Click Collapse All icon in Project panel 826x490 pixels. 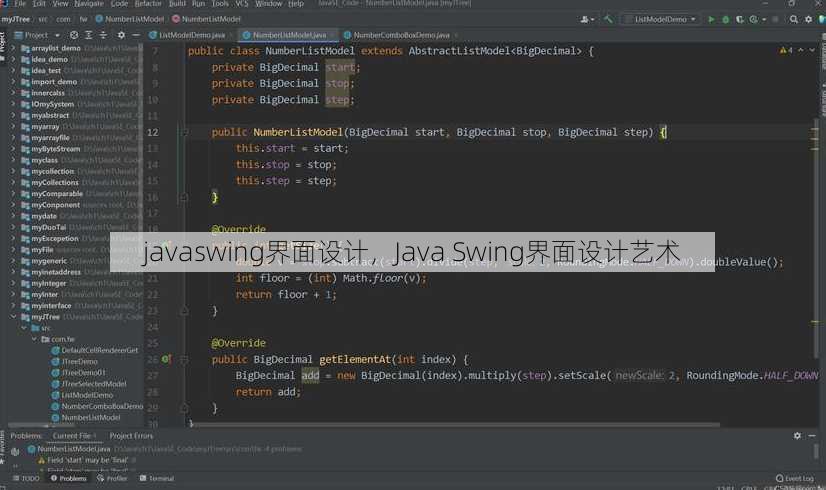coord(103,35)
